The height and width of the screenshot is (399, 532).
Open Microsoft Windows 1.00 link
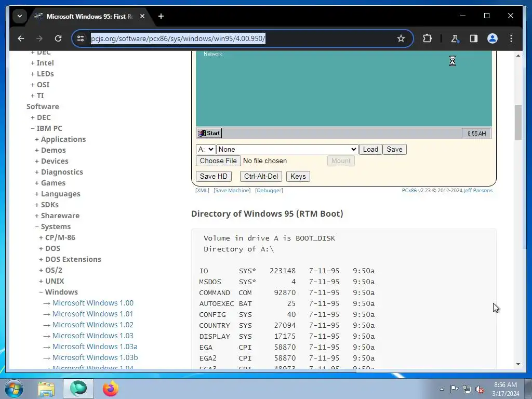92,303
